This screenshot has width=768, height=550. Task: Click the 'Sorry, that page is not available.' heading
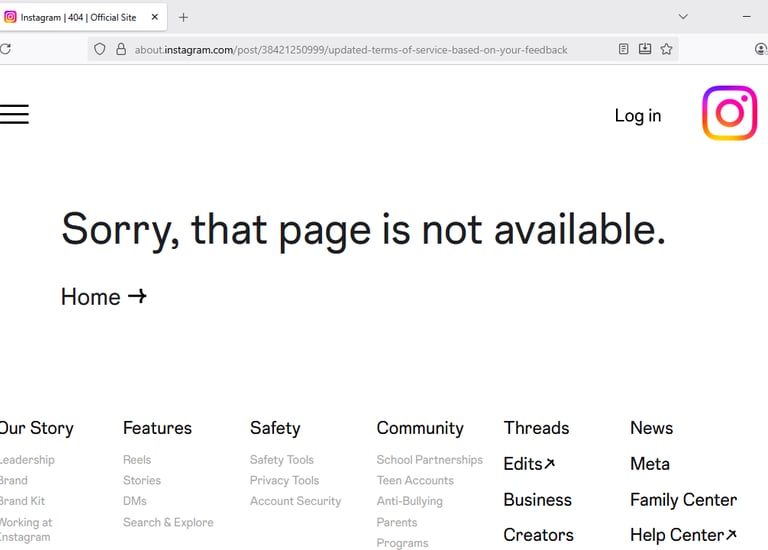(363, 230)
